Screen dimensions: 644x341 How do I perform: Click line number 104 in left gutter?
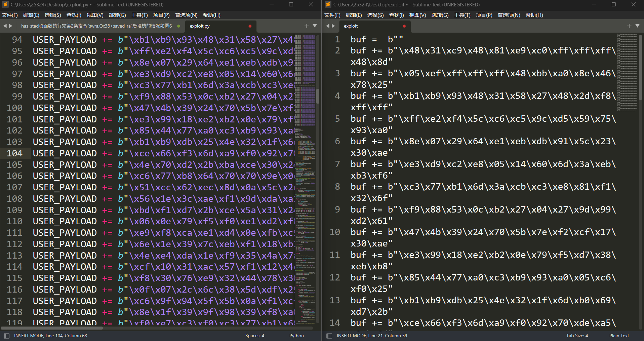14,153
